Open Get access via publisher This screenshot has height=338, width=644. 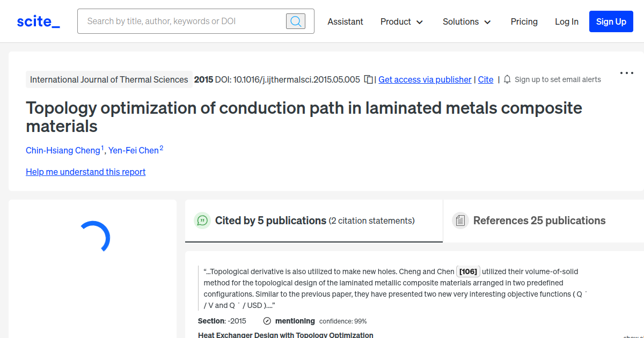click(425, 79)
